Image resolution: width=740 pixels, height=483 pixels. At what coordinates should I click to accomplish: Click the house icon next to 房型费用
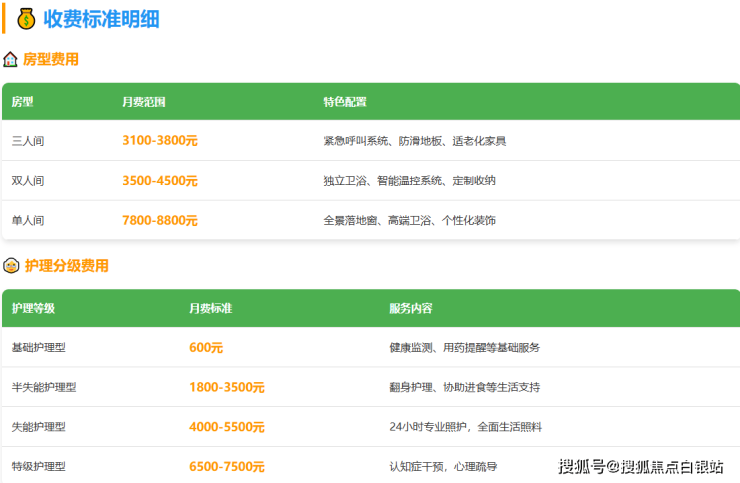(x=11, y=60)
